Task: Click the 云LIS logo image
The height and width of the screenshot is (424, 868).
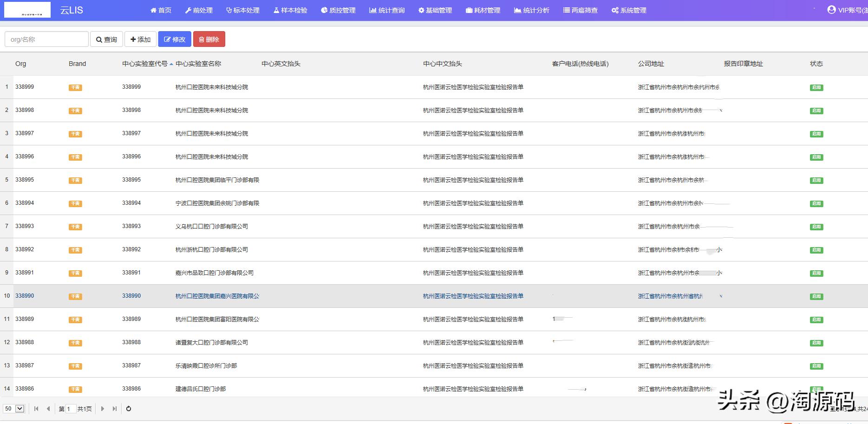Action: click(27, 10)
